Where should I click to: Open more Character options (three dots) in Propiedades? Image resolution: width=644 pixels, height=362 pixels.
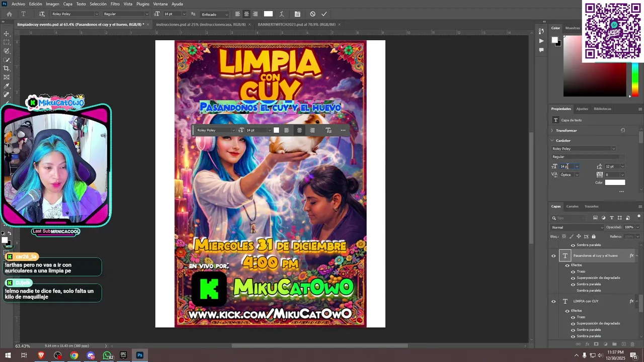coord(621,192)
